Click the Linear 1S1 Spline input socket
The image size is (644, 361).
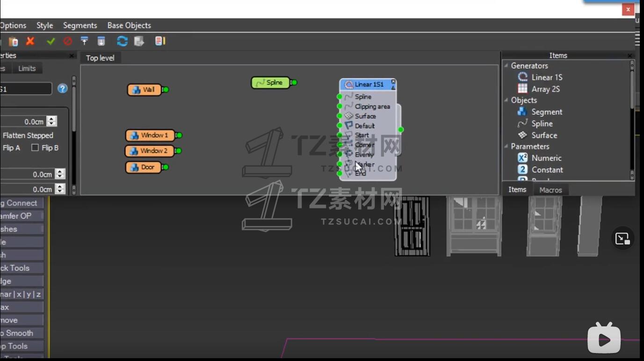[x=340, y=97]
